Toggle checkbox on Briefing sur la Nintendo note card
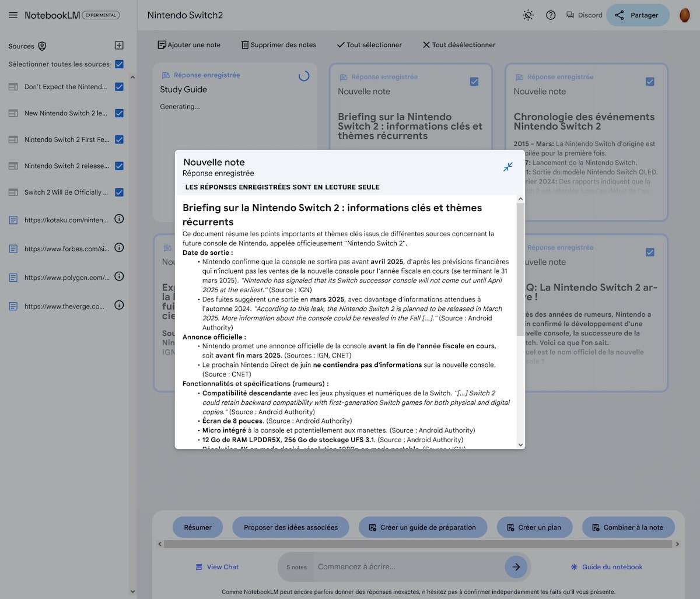Image resolution: width=700 pixels, height=599 pixels. point(474,82)
